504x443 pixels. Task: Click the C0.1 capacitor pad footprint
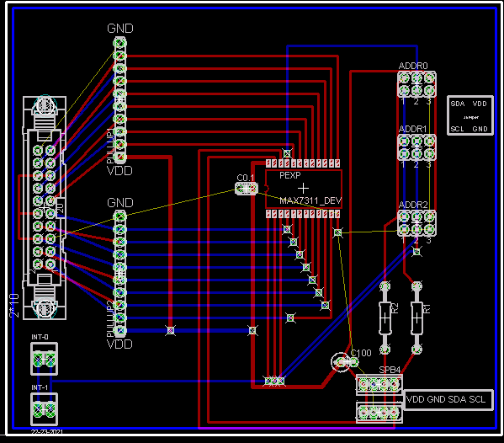[247, 189]
